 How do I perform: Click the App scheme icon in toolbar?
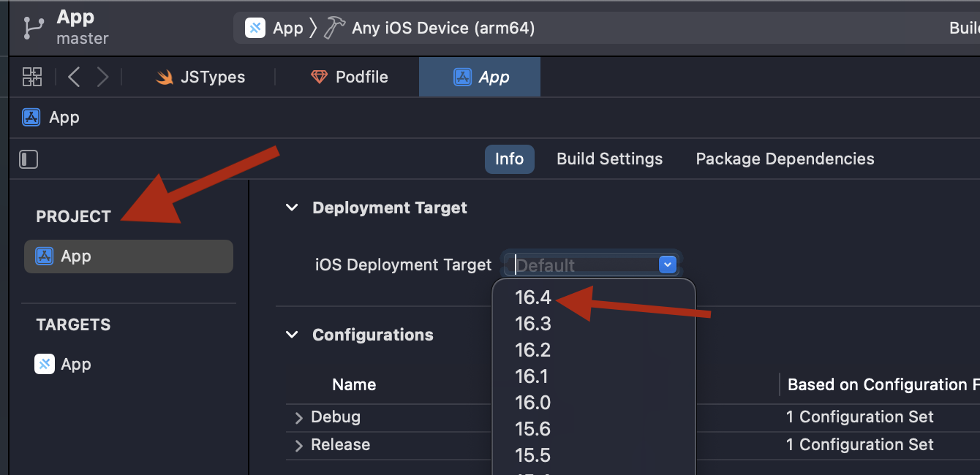[x=255, y=28]
